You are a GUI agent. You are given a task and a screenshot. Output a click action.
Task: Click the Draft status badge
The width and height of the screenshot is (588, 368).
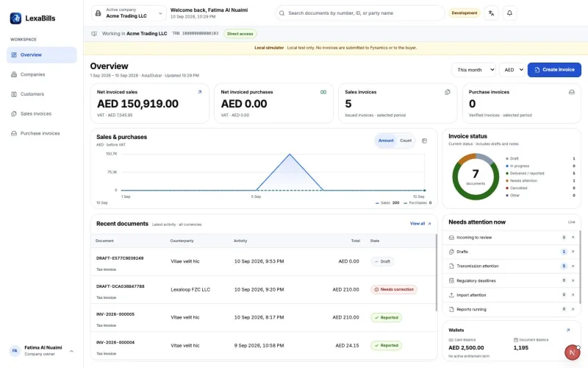[382, 261]
